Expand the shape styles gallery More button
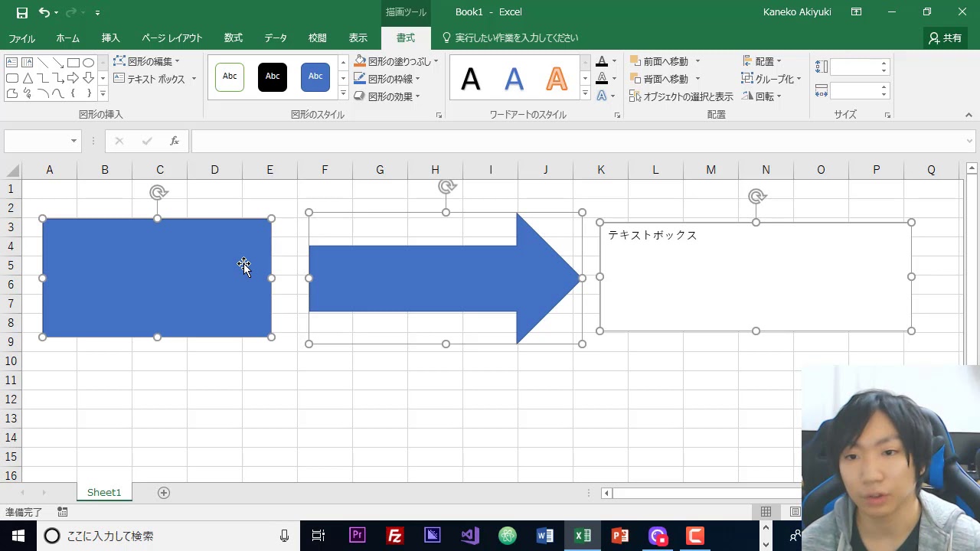This screenshot has height=551, width=980. click(x=343, y=93)
